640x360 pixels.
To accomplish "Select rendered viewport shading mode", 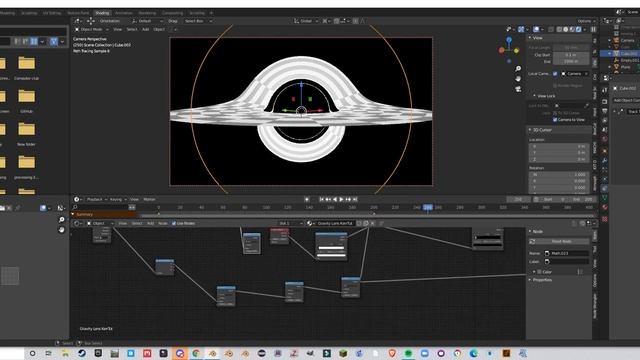I will 578,29.
